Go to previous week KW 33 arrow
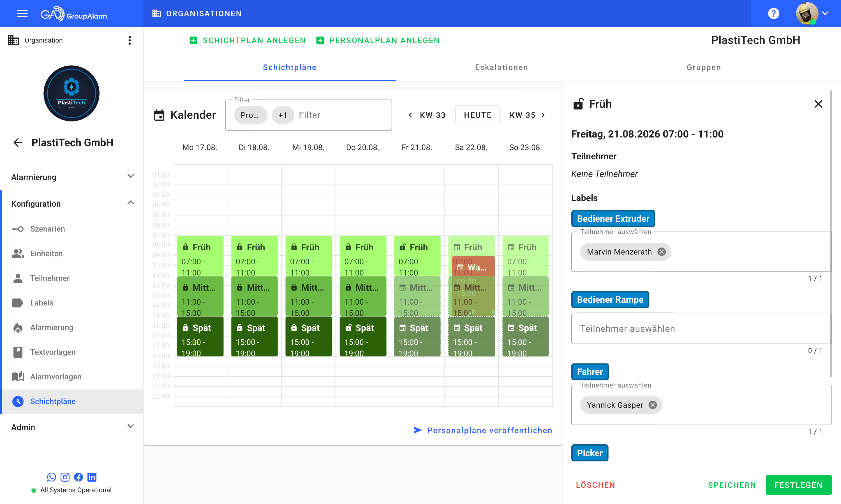This screenshot has height=504, width=841. (410, 115)
